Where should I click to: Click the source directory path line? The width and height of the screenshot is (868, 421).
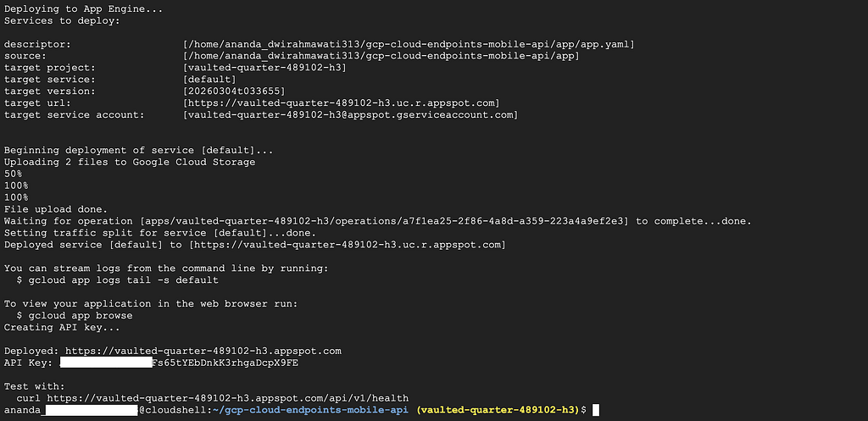381,57
